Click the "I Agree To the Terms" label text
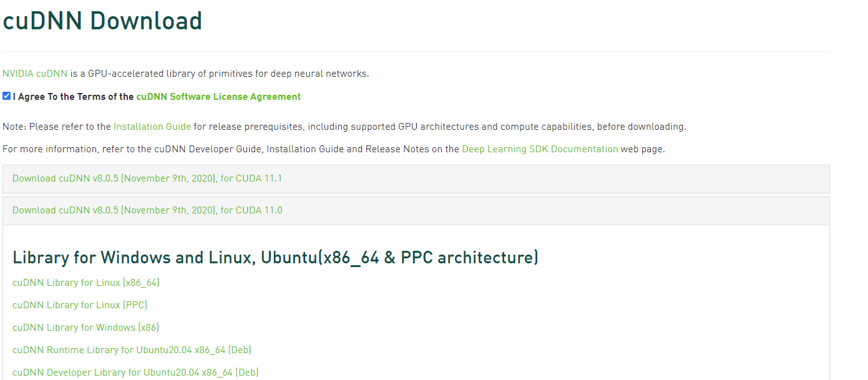This screenshot has width=868, height=380. pyautogui.click(x=73, y=97)
